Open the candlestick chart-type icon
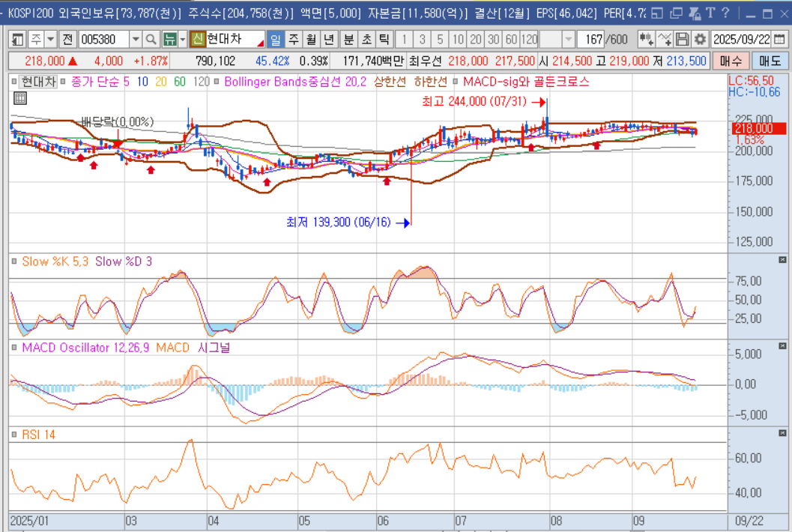Screen dimensions: 792x532 pyautogui.click(x=646, y=39)
